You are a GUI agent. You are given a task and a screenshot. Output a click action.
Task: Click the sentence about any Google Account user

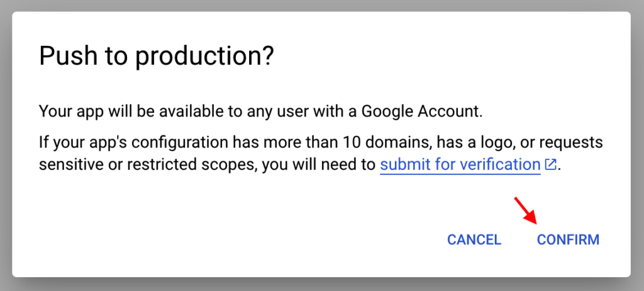click(261, 111)
